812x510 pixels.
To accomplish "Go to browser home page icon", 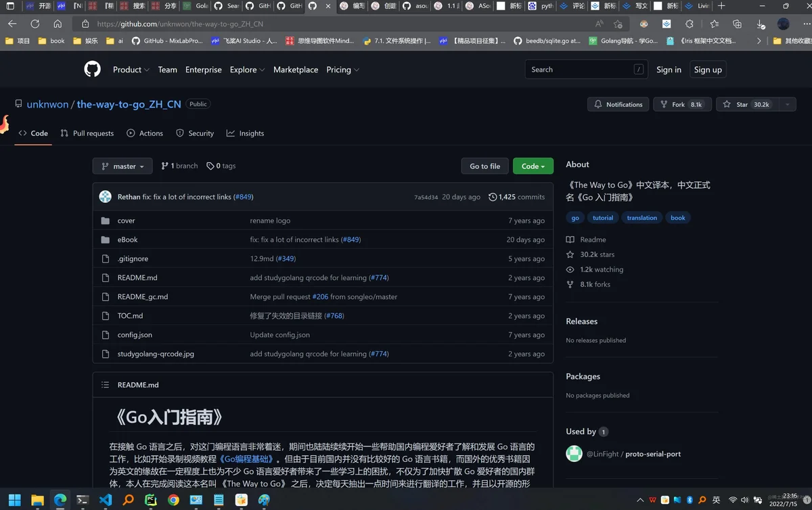I will [58, 24].
